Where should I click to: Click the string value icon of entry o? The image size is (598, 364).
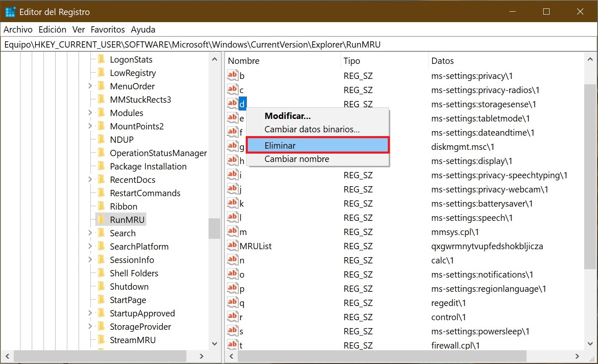(x=233, y=274)
